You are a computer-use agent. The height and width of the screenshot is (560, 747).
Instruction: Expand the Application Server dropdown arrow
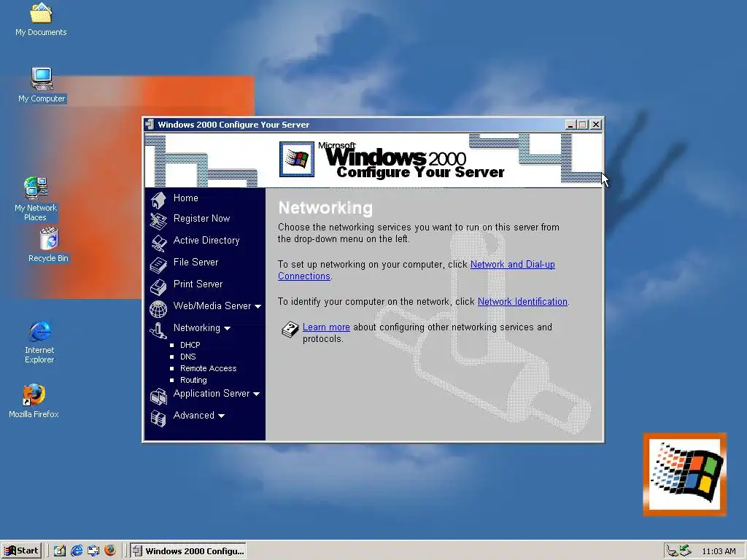256,394
